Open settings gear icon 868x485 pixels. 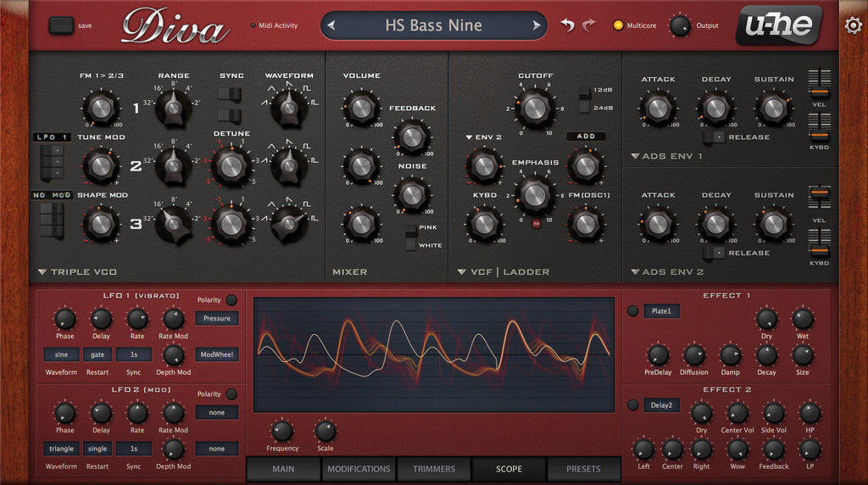[x=853, y=25]
